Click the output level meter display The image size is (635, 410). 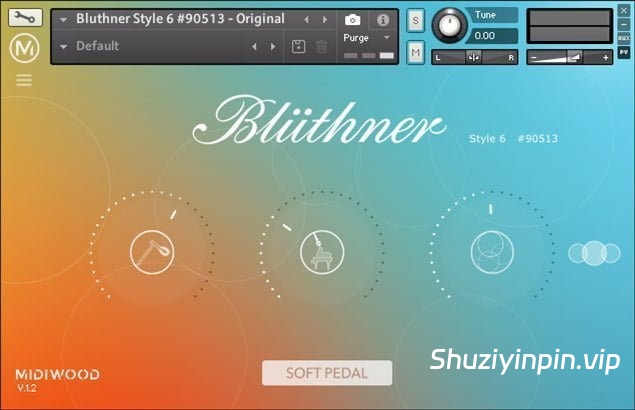point(570,26)
